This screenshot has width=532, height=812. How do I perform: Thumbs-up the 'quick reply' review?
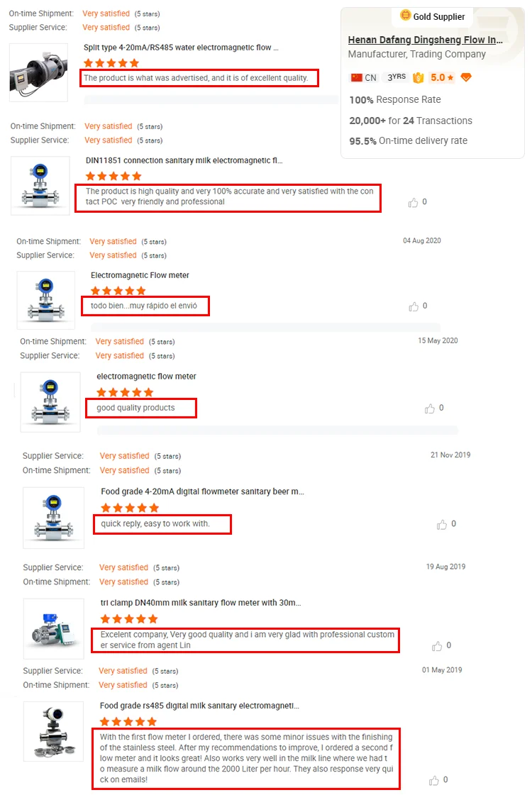click(441, 525)
